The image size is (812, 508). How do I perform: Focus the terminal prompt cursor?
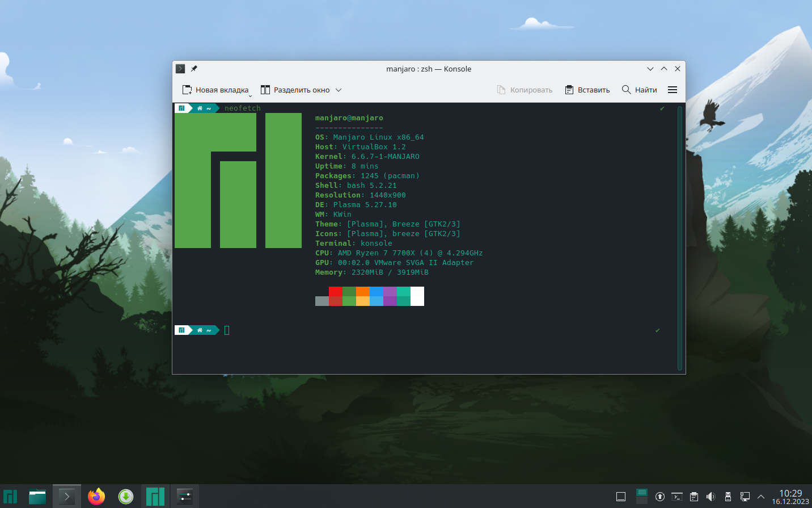click(x=227, y=330)
